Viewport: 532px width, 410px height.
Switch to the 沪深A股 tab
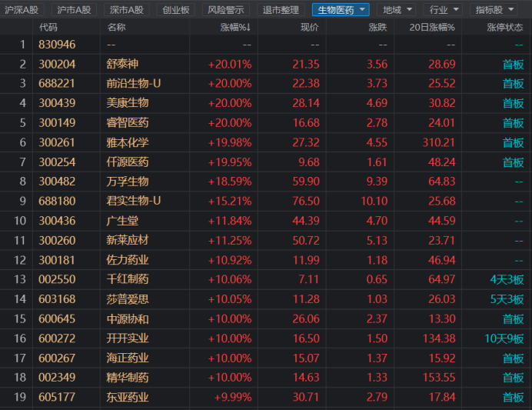pos(22,10)
